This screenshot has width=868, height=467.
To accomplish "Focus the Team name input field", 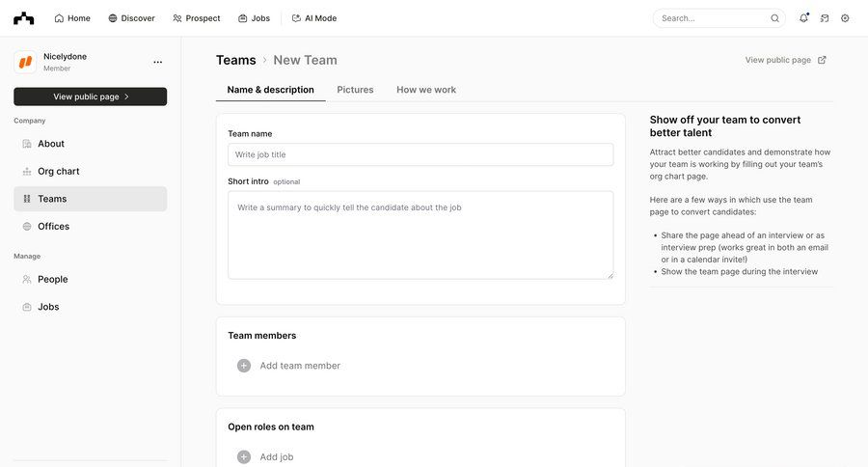I will (x=420, y=154).
